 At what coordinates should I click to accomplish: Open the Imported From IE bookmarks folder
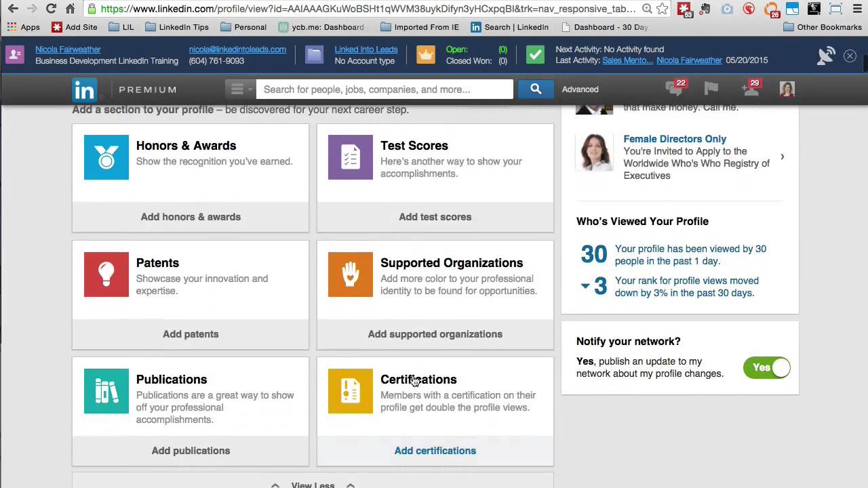click(x=420, y=27)
